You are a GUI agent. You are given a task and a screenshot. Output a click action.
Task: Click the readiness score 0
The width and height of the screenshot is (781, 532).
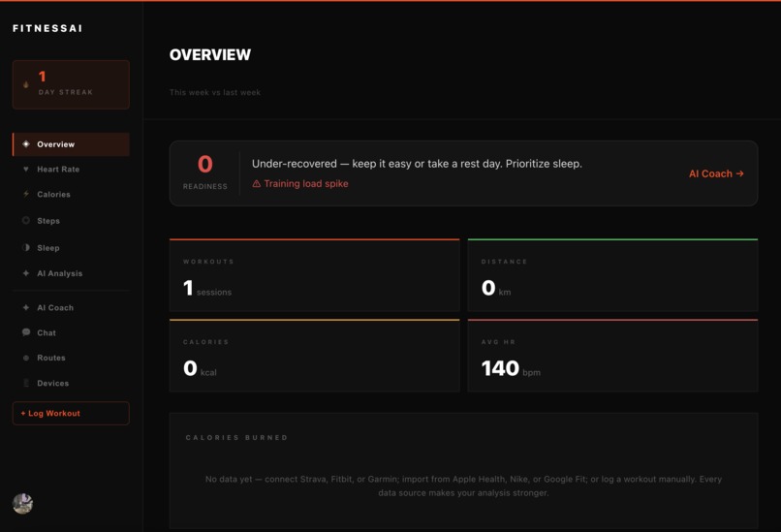tap(205, 164)
